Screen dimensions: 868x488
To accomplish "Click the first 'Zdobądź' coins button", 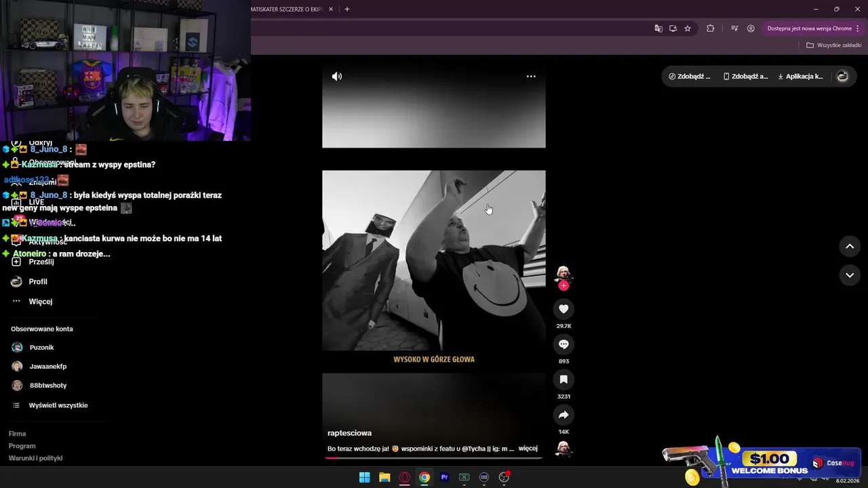I will tap(690, 77).
